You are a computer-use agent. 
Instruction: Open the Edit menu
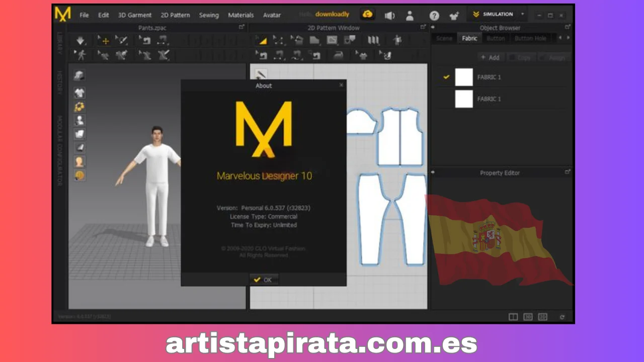pyautogui.click(x=104, y=15)
